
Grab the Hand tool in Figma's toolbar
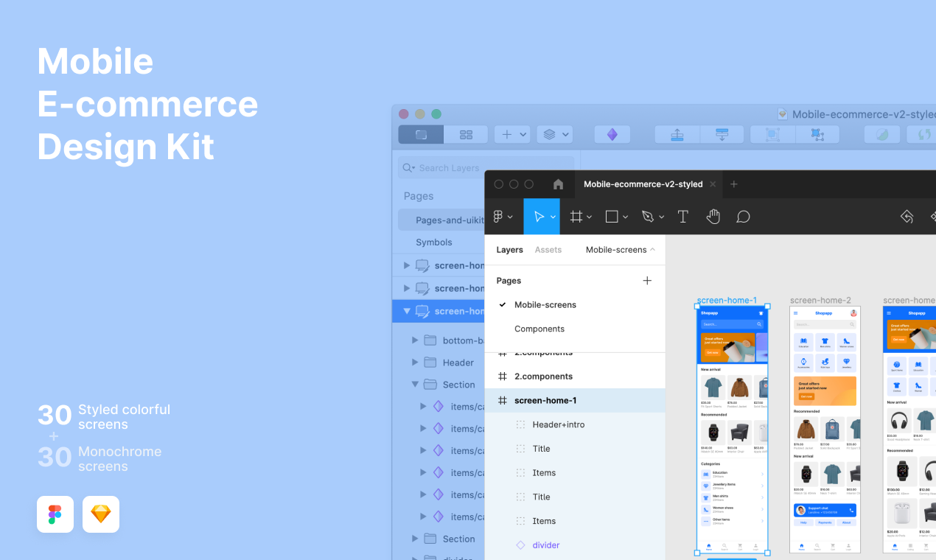(x=713, y=216)
